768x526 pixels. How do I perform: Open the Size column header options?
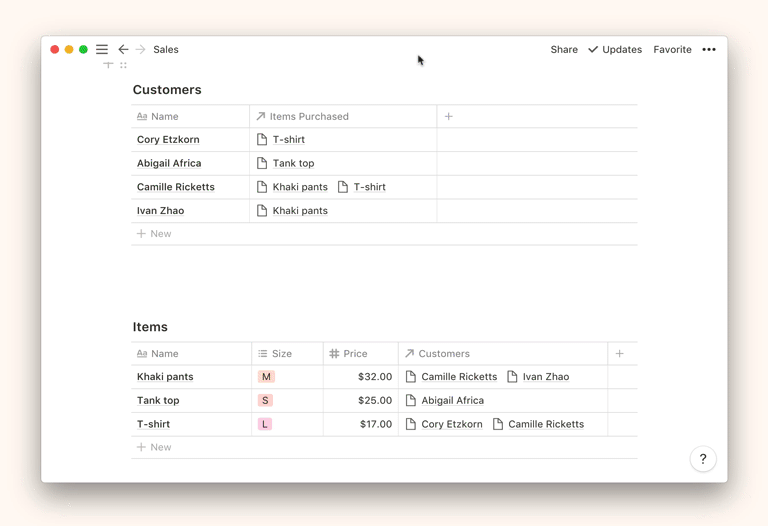pyautogui.click(x=281, y=354)
